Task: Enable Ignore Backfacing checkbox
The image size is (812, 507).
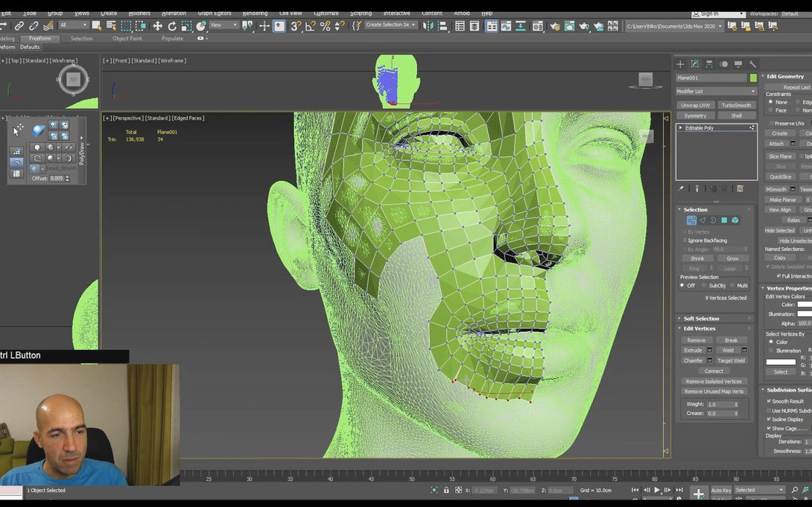Action: click(x=685, y=240)
